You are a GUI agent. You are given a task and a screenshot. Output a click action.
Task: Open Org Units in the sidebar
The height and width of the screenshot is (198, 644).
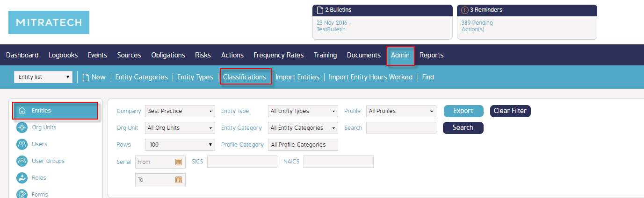coord(44,127)
